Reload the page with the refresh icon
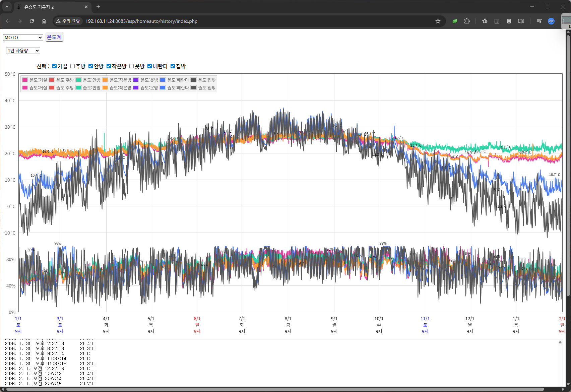The height and width of the screenshot is (392, 571). [32, 21]
